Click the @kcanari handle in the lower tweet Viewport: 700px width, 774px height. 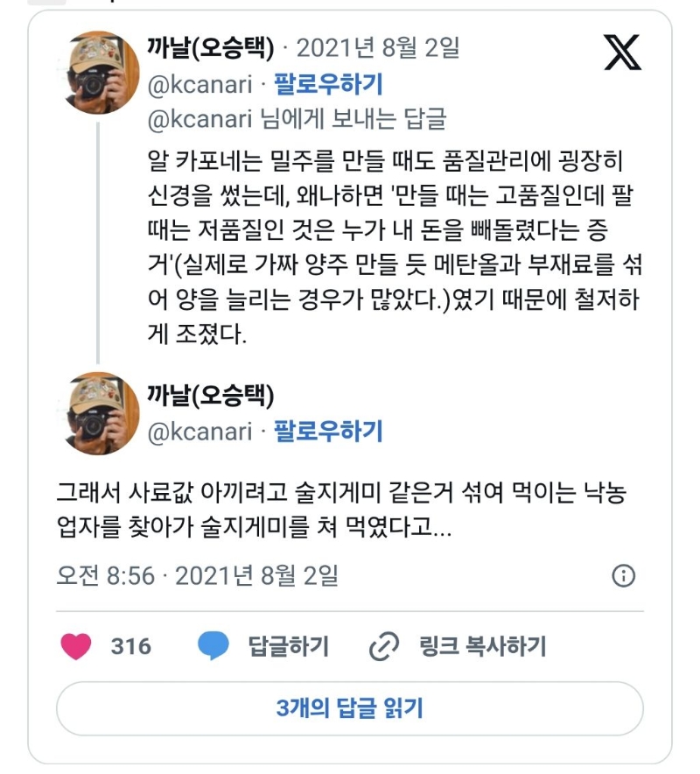[200, 431]
